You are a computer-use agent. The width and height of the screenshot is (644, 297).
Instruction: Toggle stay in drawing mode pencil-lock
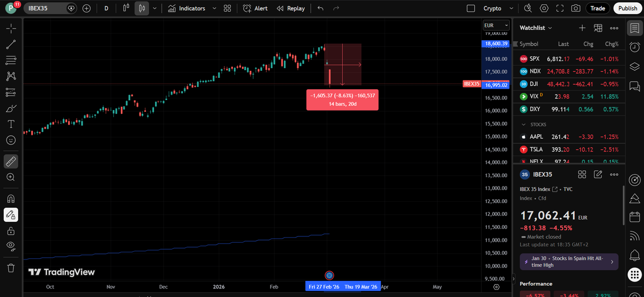click(x=11, y=215)
